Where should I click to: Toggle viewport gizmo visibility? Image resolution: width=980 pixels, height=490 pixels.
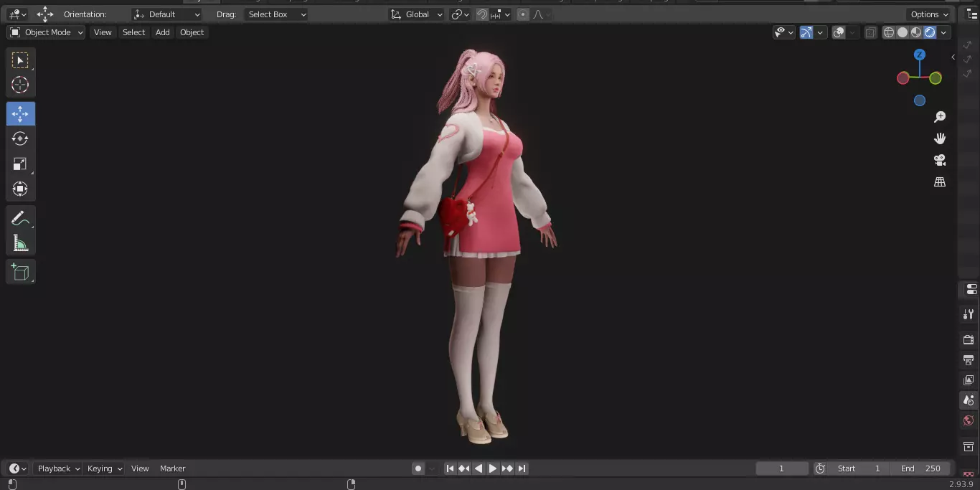[x=806, y=32]
